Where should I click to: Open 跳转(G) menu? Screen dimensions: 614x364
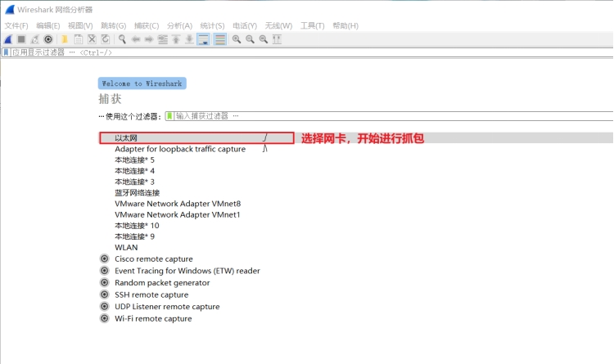114,26
